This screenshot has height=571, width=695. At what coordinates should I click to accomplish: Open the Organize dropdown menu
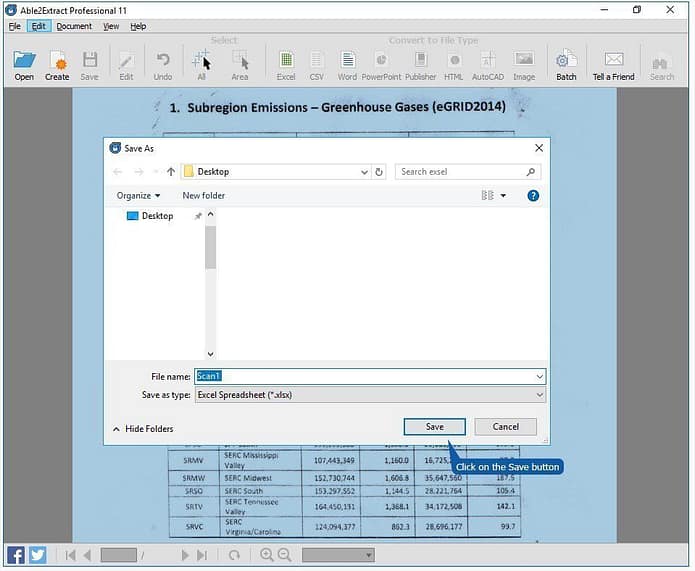[x=138, y=196]
